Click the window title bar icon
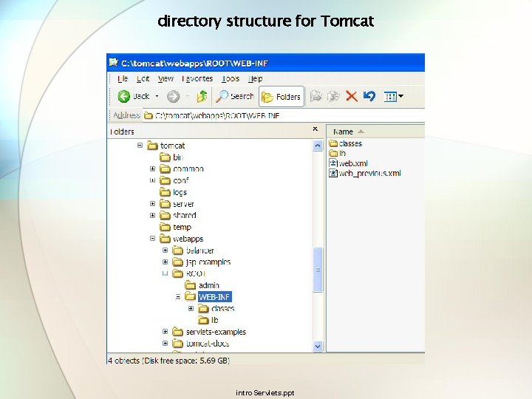Image resolution: width=532 pixels, height=399 pixels. (x=113, y=63)
